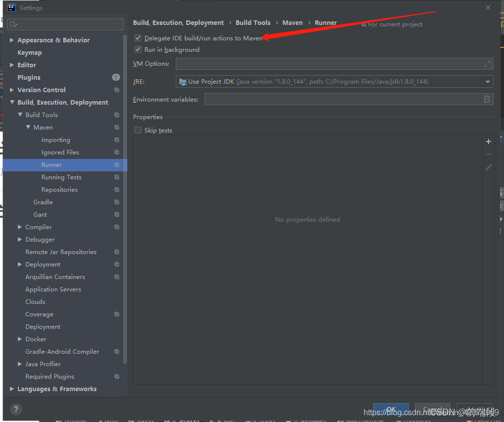
Task: Open the environment variables editor icon
Action: click(x=487, y=99)
